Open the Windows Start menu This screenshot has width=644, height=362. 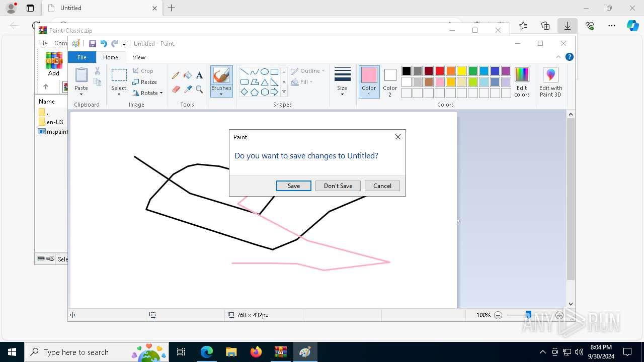12,352
